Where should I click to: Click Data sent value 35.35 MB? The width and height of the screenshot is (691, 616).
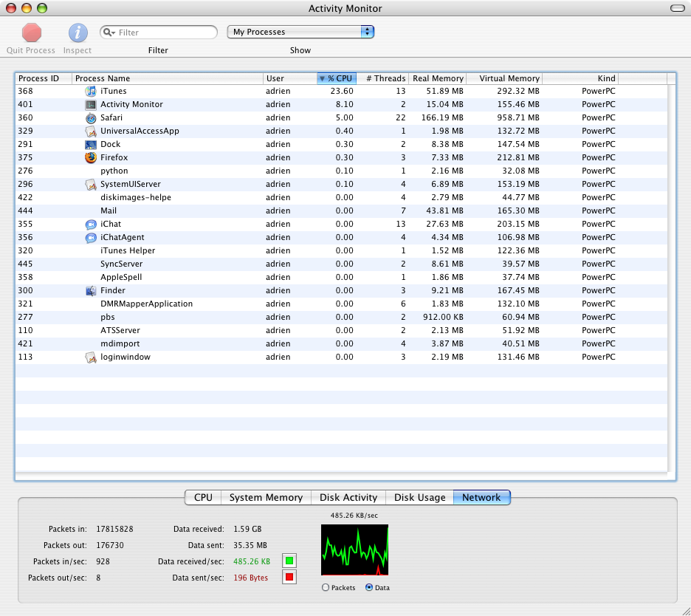click(x=250, y=545)
